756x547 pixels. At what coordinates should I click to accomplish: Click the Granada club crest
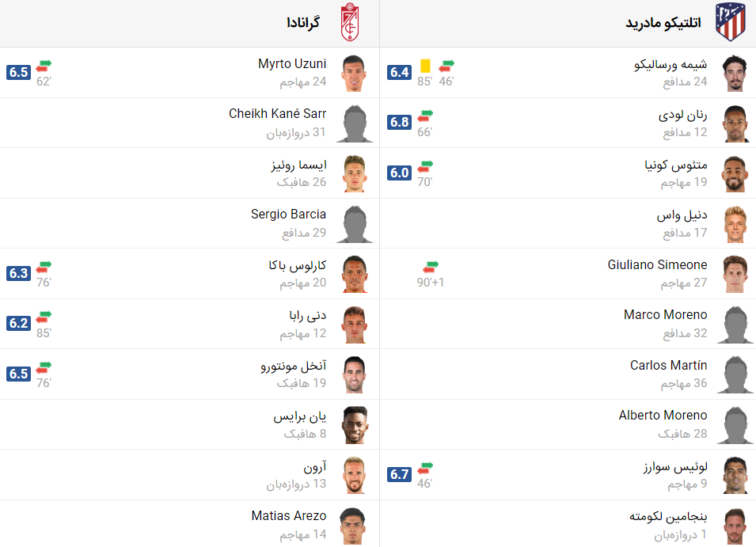coord(350,22)
